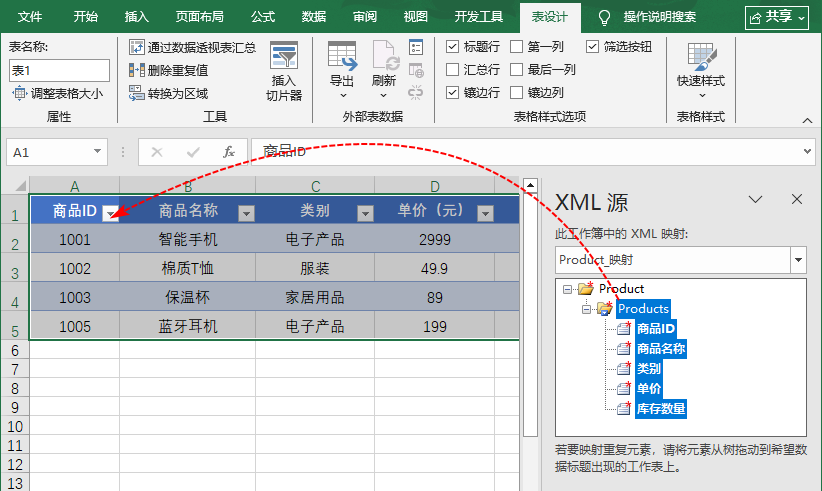Click the 表名称 input field containing 表1
Viewport: 822px width, 491px height.
click(59, 70)
